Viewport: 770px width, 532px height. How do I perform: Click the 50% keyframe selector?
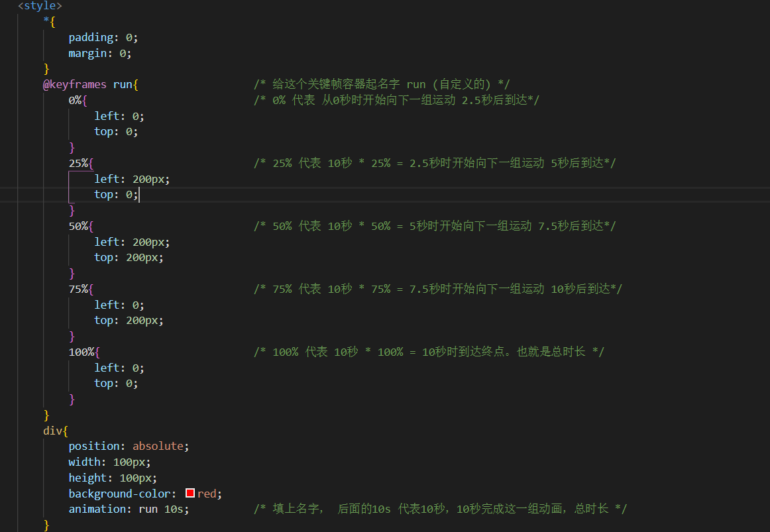coord(81,226)
